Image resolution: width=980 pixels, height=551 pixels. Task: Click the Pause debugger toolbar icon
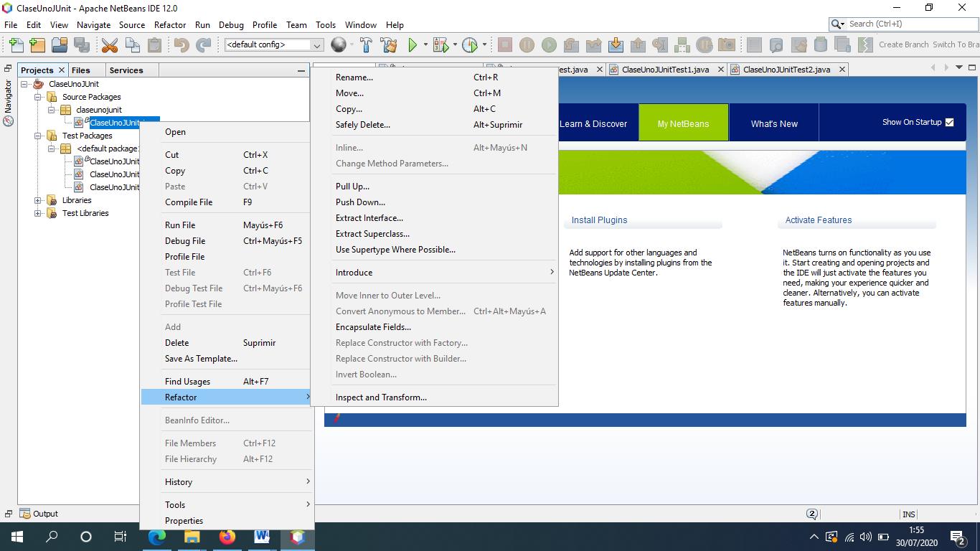tap(527, 44)
